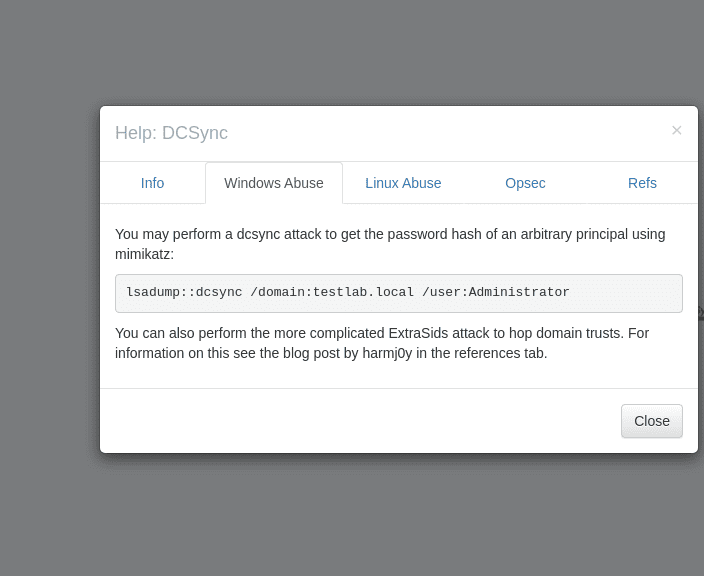
Task: Switch to the Info tab
Action: (x=153, y=183)
